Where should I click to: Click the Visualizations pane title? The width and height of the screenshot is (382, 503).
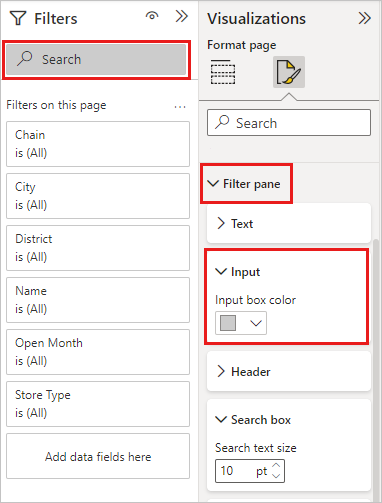[x=256, y=18]
